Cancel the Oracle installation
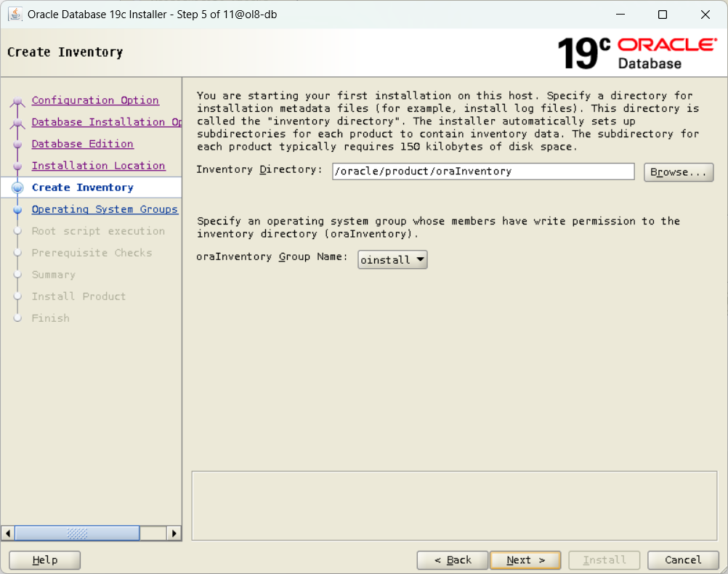728x574 pixels. click(683, 560)
